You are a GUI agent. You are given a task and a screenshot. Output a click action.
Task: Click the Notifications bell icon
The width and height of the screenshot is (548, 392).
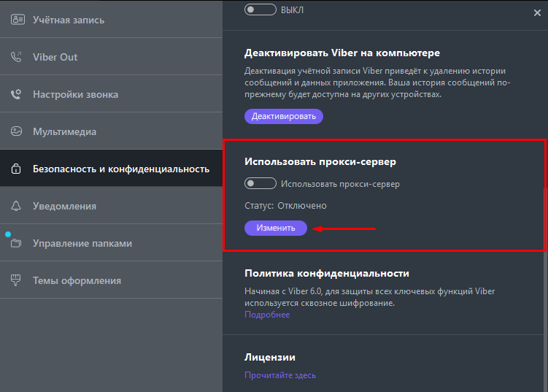[x=16, y=206]
